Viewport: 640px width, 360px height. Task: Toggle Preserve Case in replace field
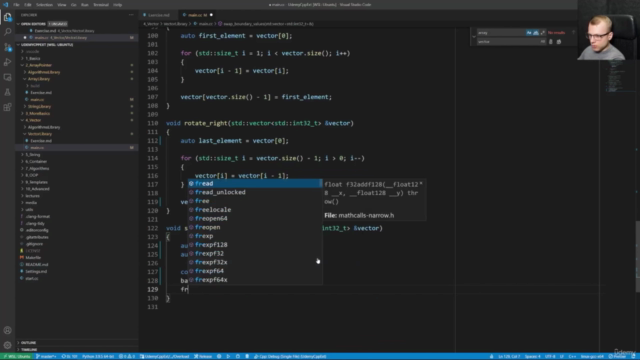(542, 42)
